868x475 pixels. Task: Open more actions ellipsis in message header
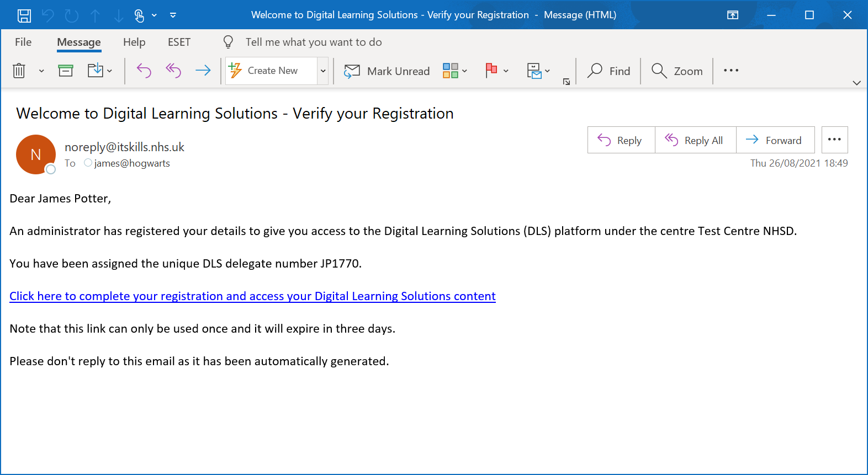click(x=835, y=140)
